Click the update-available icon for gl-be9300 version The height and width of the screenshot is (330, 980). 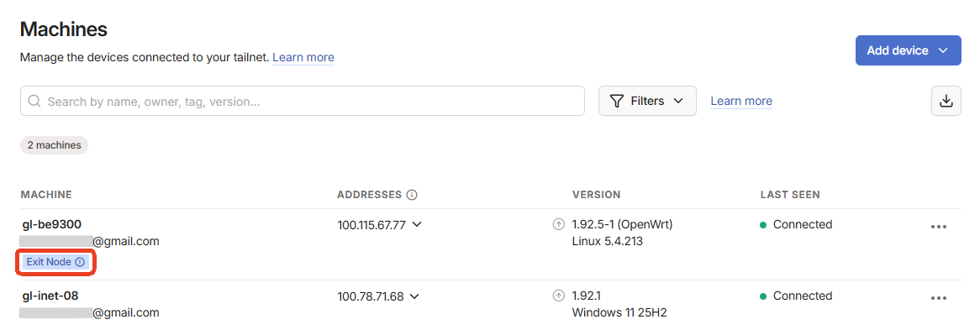tap(559, 224)
